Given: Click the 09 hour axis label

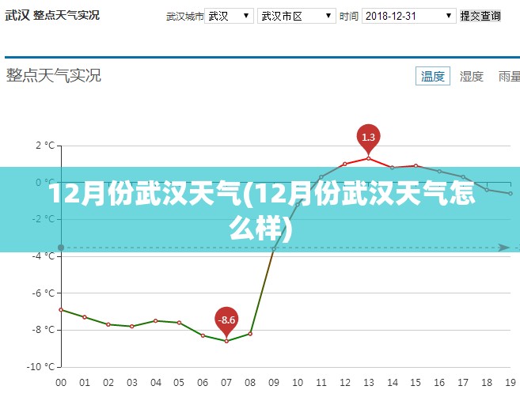Looking at the screenshot, I should (274, 383).
